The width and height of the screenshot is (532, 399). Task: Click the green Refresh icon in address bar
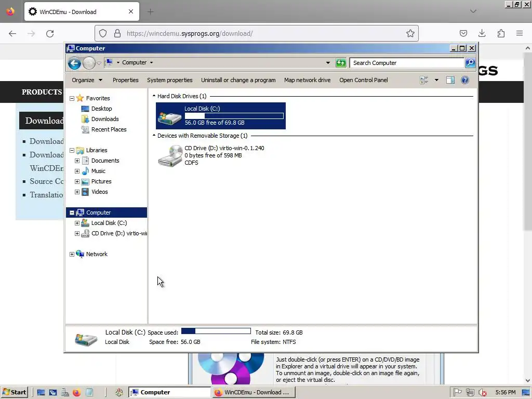(x=341, y=63)
